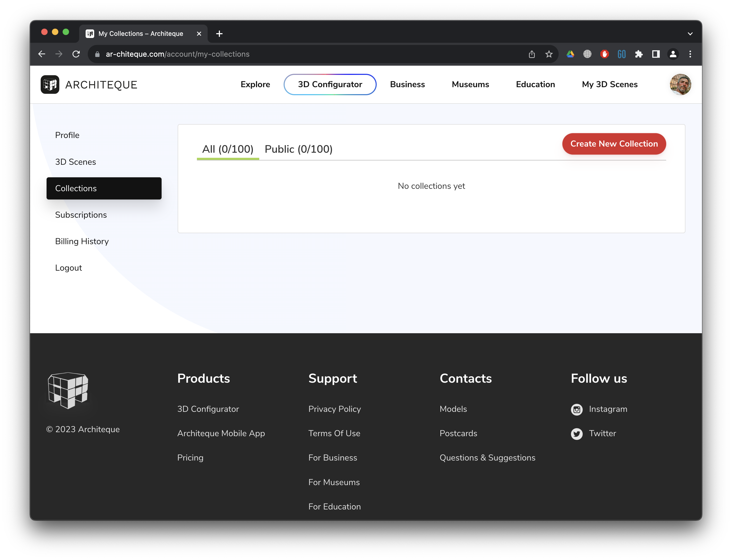Select the All (0/100) tab
The width and height of the screenshot is (732, 560).
[228, 149]
